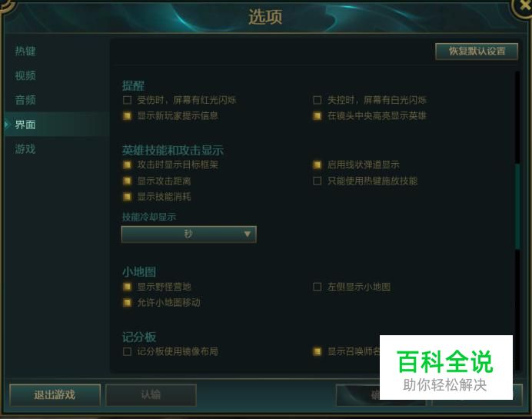This screenshot has width=532, height=419.
Task: Enable 受伤时屏幕有红光闪烁 checkbox
Action: click(x=127, y=100)
